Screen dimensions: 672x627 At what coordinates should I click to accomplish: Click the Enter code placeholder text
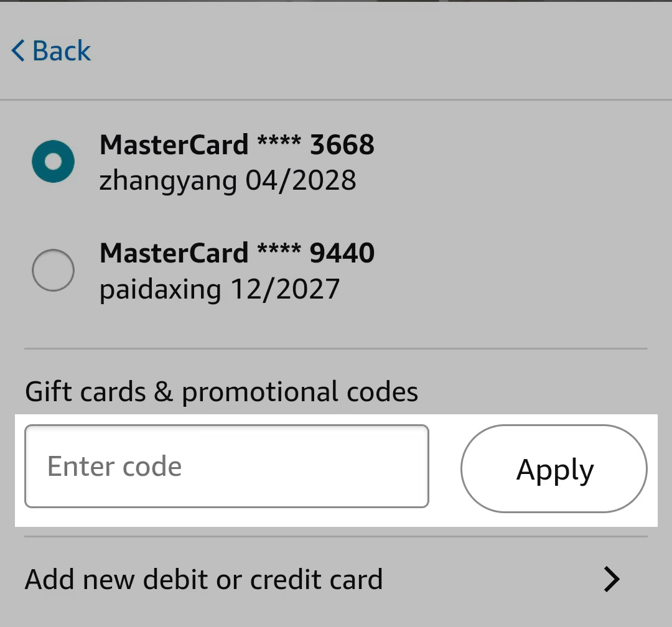point(114,467)
